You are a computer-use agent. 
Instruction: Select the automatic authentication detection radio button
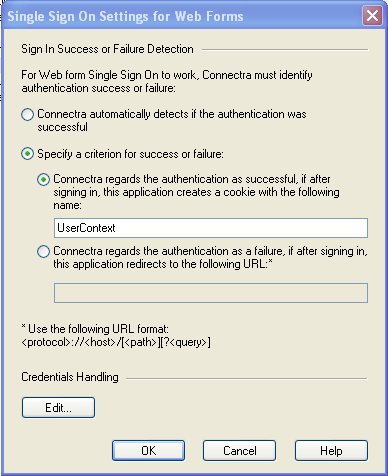tap(27, 114)
